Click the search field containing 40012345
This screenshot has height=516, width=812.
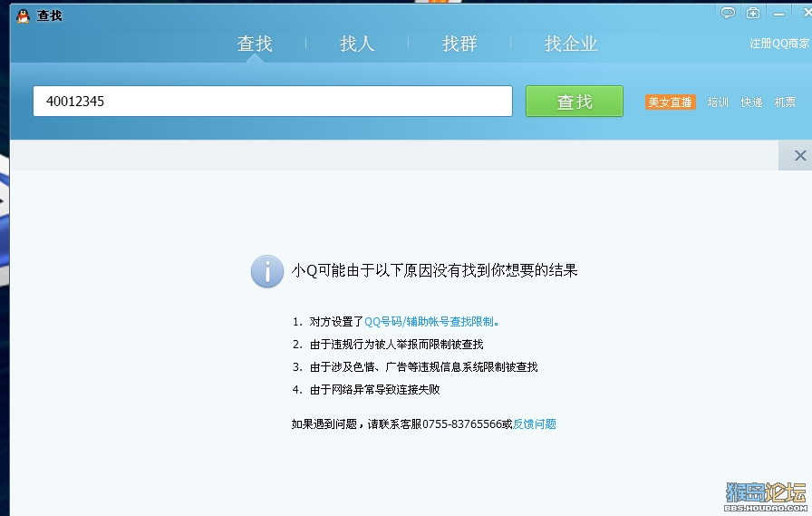point(273,101)
